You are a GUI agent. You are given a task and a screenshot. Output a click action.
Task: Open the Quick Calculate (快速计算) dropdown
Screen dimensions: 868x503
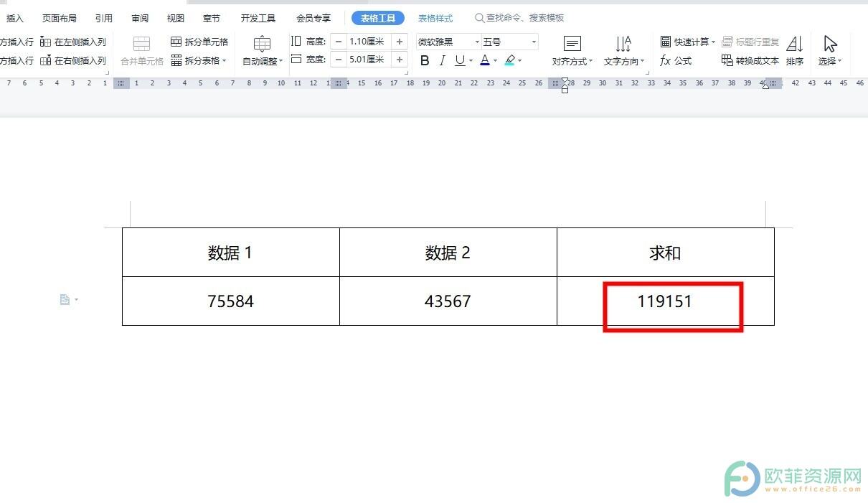click(x=688, y=42)
